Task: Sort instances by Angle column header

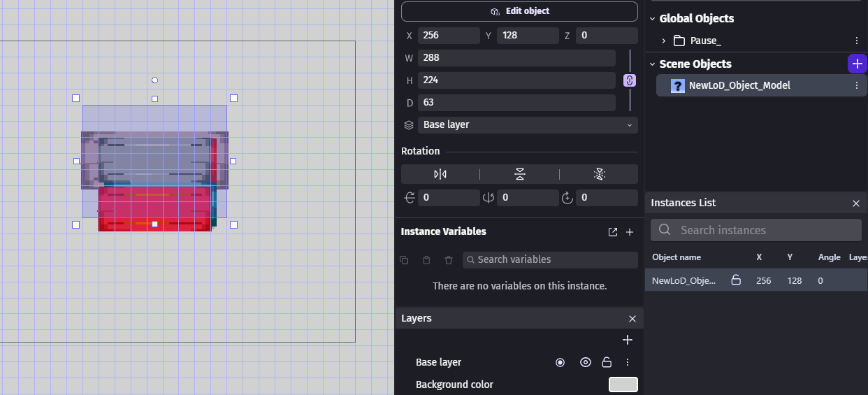Action: [829, 257]
